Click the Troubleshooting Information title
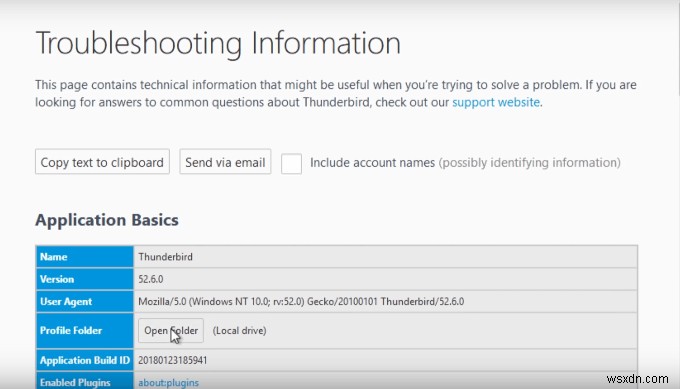Screen dimensions: 680x389 pos(218,43)
